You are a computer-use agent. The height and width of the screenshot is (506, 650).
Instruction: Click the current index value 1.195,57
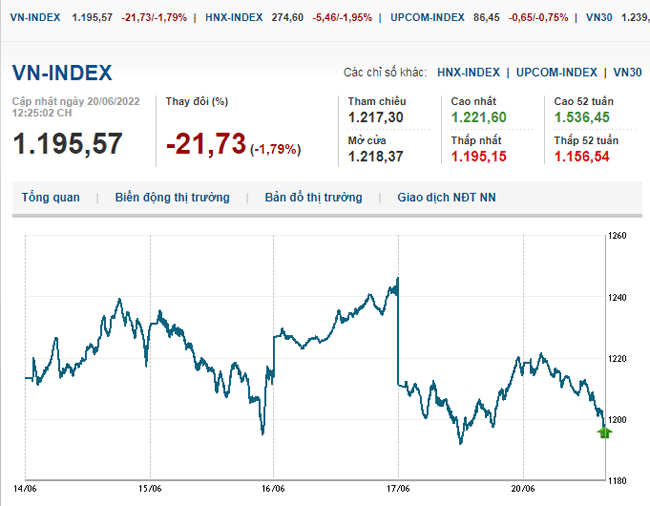pyautogui.click(x=67, y=144)
